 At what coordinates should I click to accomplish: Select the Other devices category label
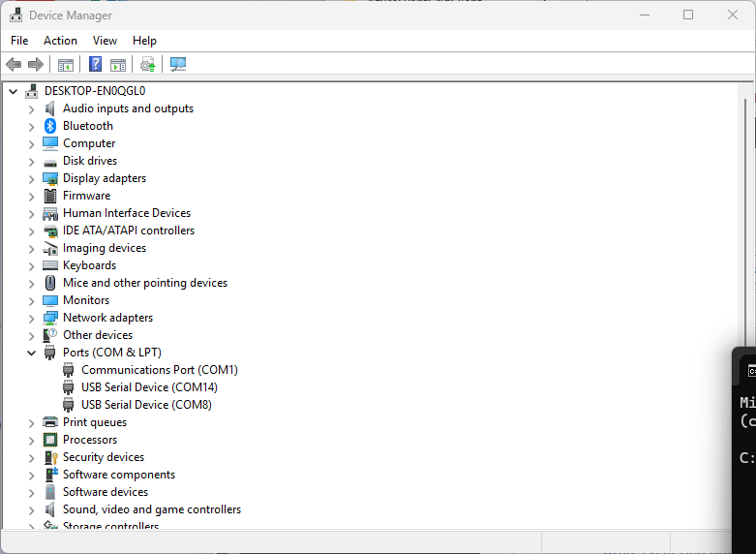point(98,335)
